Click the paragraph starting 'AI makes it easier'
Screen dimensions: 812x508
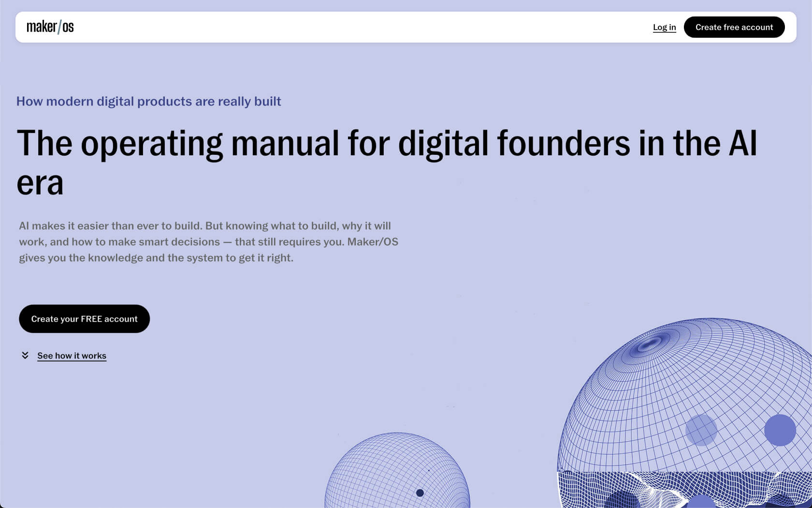[208, 241]
